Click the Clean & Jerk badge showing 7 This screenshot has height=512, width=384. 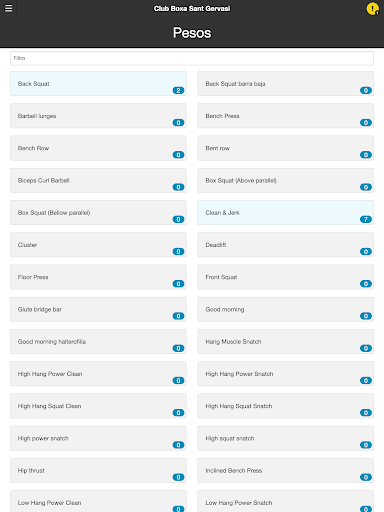[366, 219]
